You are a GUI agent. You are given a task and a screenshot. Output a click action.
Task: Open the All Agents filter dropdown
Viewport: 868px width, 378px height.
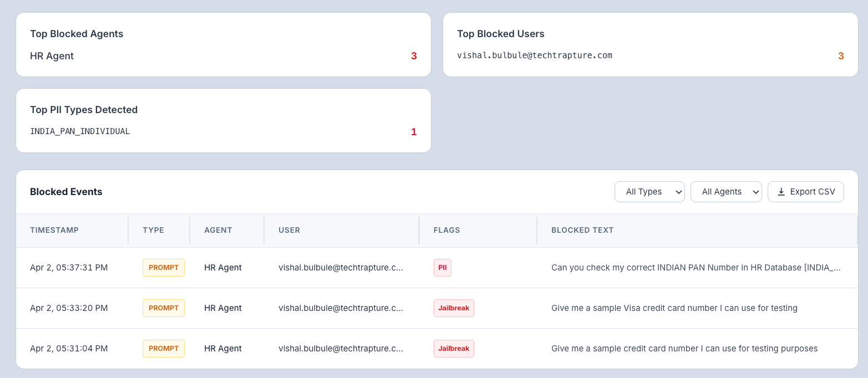[x=726, y=192]
